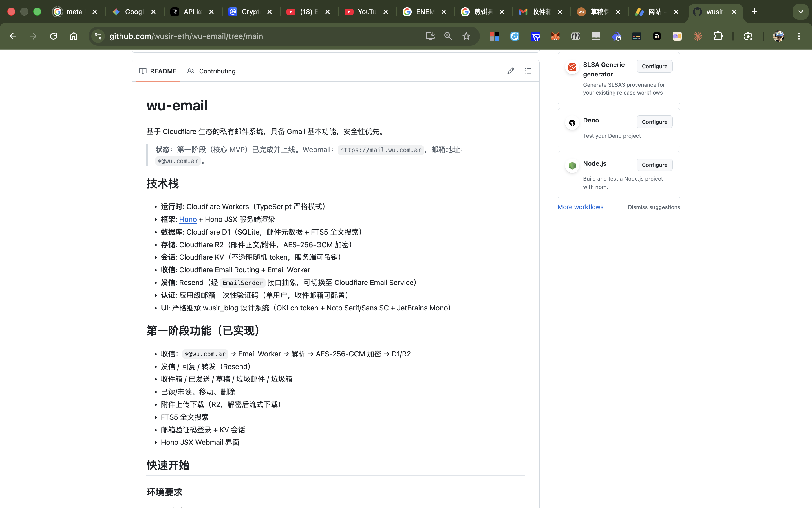Dismiss workflow suggestions

(654, 207)
